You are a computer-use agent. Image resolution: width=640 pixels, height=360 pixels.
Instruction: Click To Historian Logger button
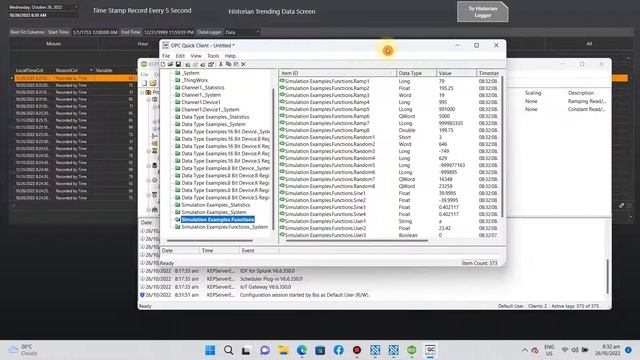(483, 12)
